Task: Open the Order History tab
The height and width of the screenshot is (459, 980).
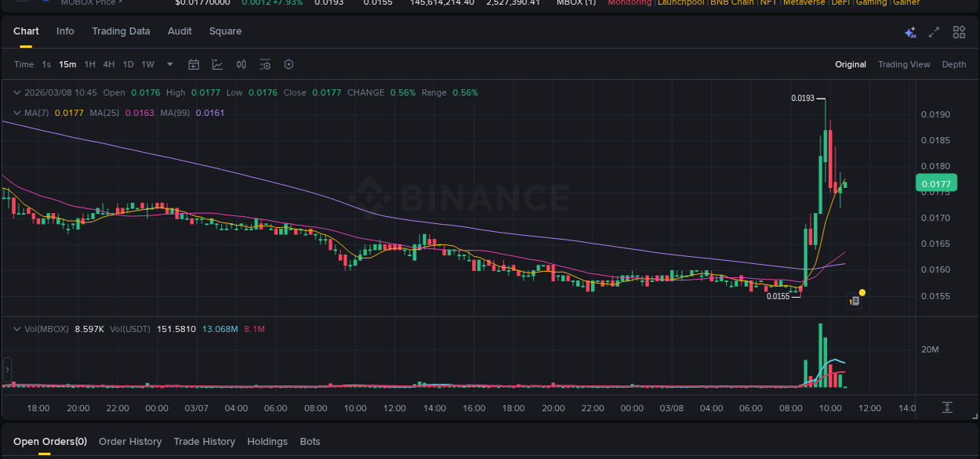Action: point(130,441)
